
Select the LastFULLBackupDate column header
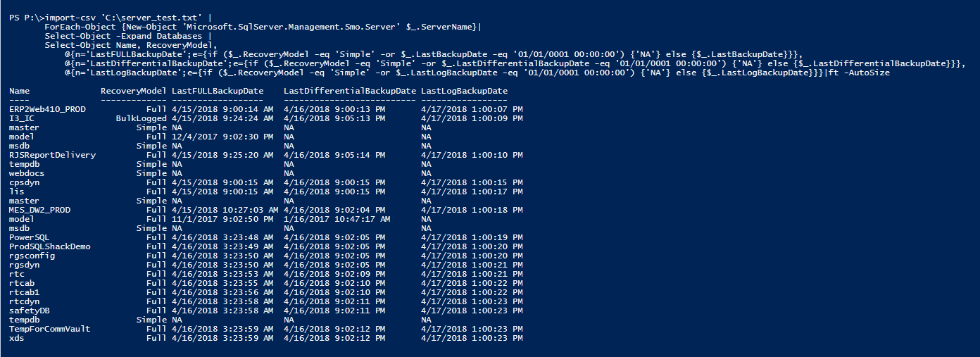(218, 92)
